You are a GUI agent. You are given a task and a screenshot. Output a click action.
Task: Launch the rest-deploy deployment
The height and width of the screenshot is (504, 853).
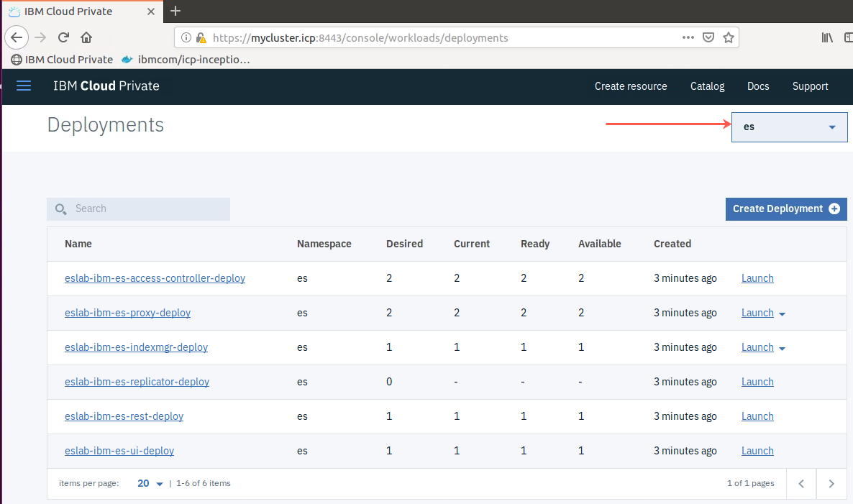(757, 416)
